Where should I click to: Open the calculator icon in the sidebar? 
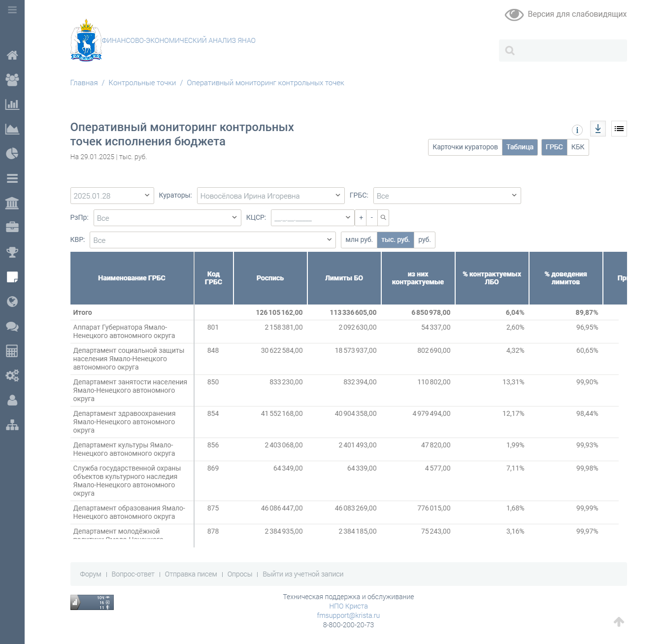[x=12, y=351]
